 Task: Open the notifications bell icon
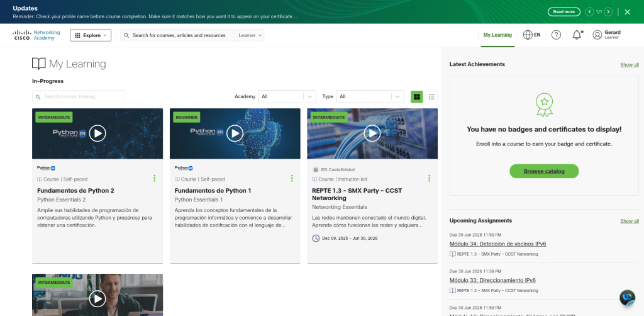pyautogui.click(x=577, y=35)
